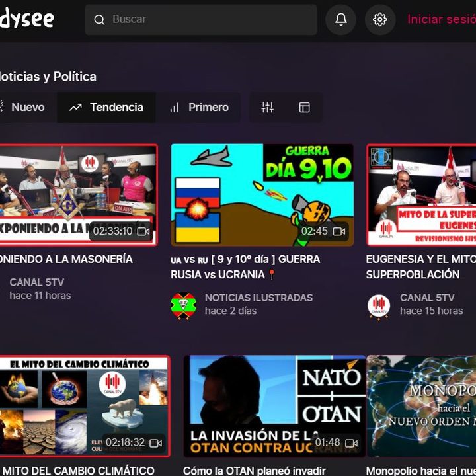Viewport: 476px width, 476px height.
Task: Click the NOTICIAS ILUSTRADAS channel name
Action: [258, 297]
